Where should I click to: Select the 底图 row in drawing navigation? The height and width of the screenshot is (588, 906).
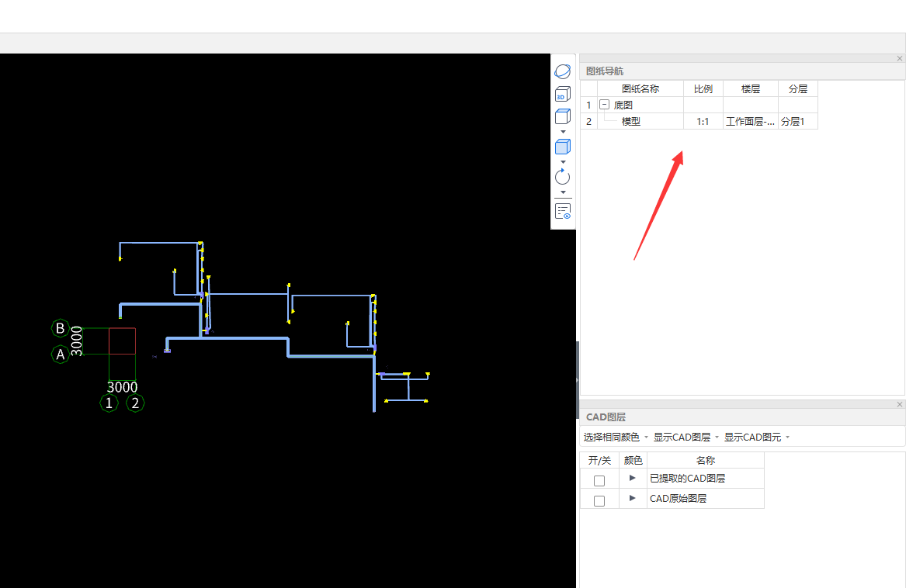coord(699,105)
